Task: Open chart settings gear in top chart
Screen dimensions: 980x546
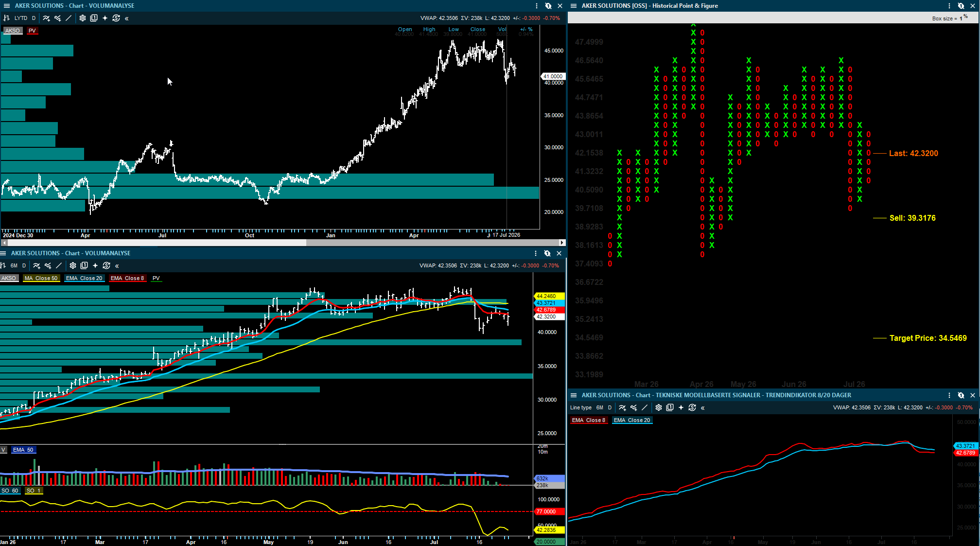Action: click(x=83, y=18)
